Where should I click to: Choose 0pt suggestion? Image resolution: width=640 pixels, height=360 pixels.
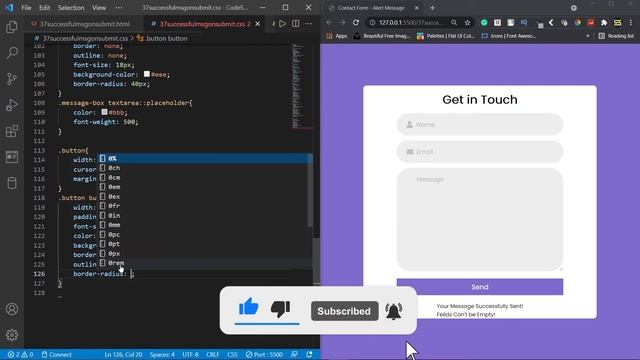[x=204, y=244]
